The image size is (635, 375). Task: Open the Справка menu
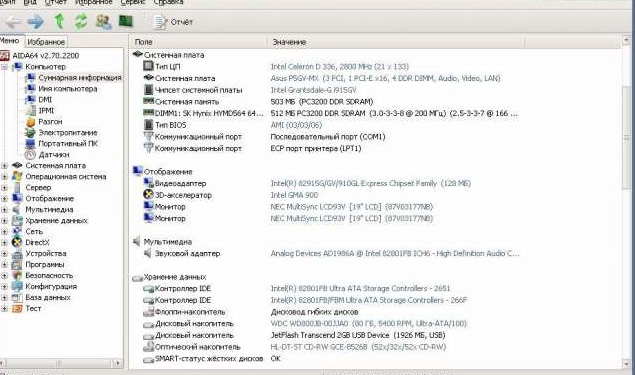click(x=168, y=2)
